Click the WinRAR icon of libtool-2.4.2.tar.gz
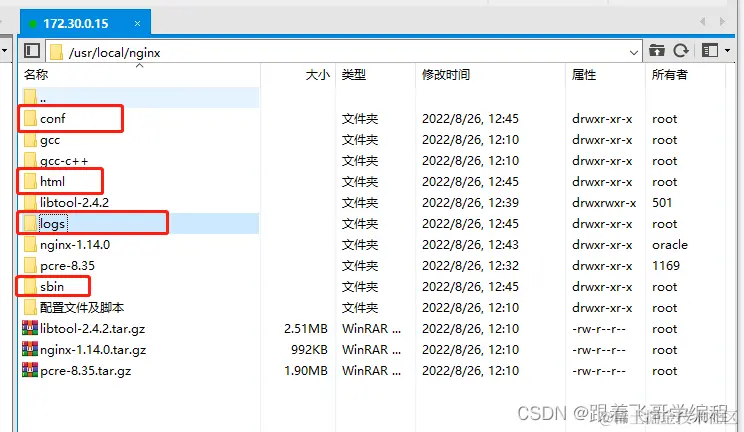The width and height of the screenshot is (744, 432). pyautogui.click(x=30, y=328)
